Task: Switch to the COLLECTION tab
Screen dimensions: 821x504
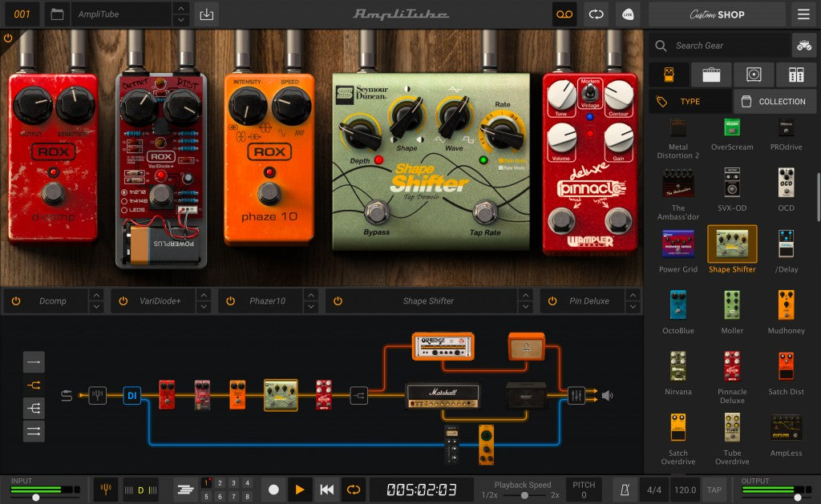Action: [x=773, y=101]
